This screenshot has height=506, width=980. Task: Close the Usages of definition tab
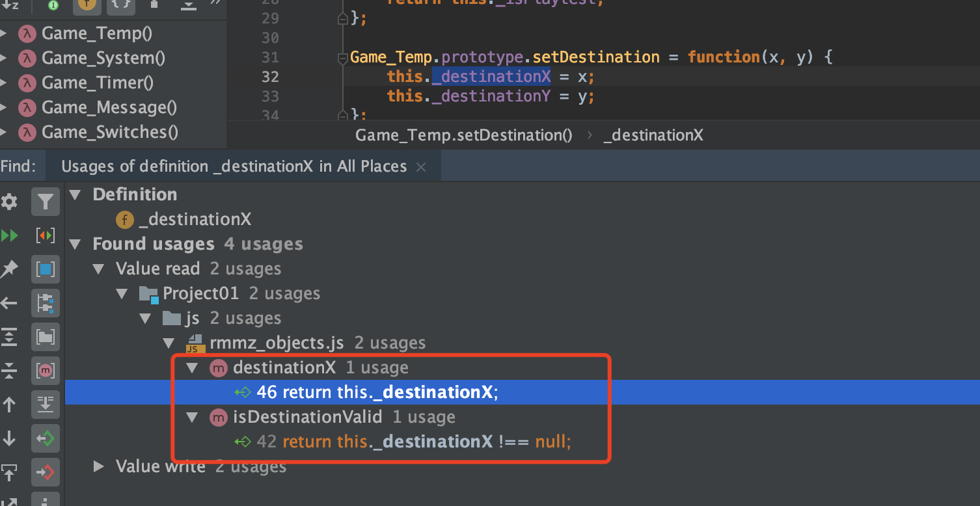pos(421,167)
